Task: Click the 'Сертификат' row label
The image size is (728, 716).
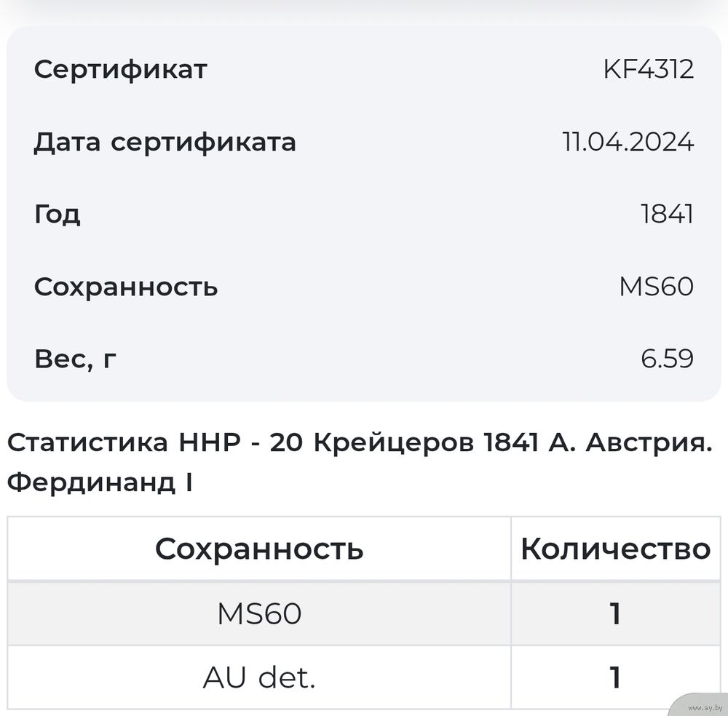Action: click(121, 70)
